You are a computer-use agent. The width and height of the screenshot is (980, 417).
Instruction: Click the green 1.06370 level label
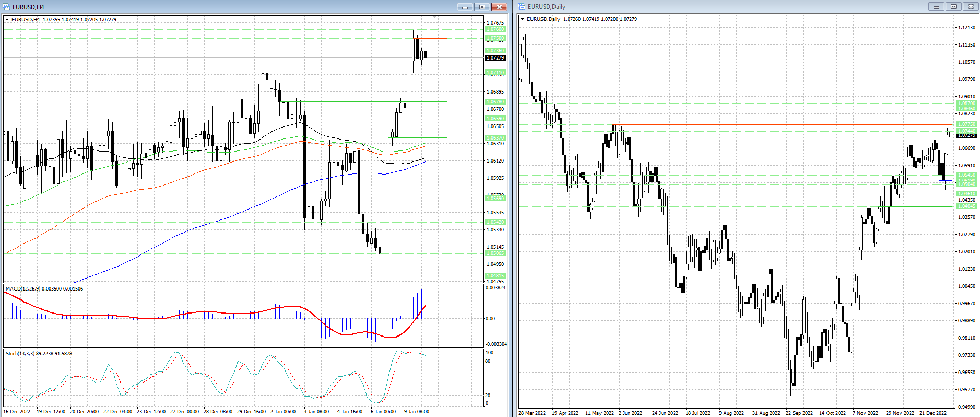495,138
